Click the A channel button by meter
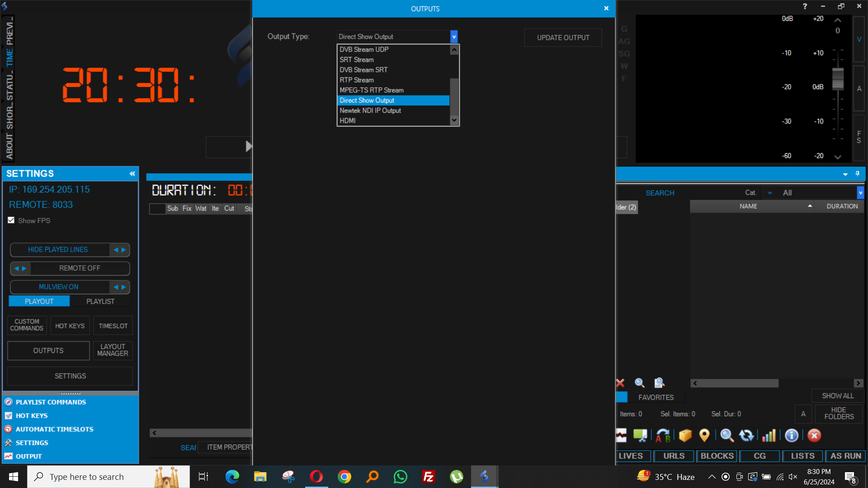868x488 pixels. (859, 89)
